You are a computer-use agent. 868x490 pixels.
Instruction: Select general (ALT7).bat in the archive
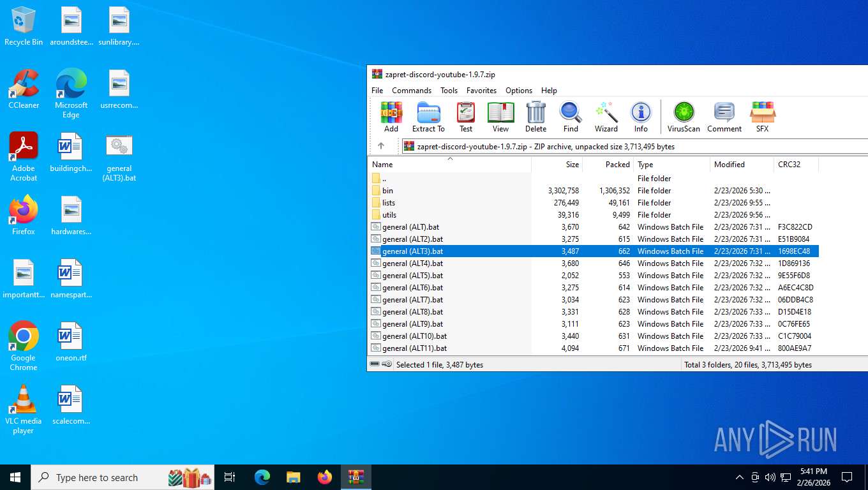tap(594, 300)
